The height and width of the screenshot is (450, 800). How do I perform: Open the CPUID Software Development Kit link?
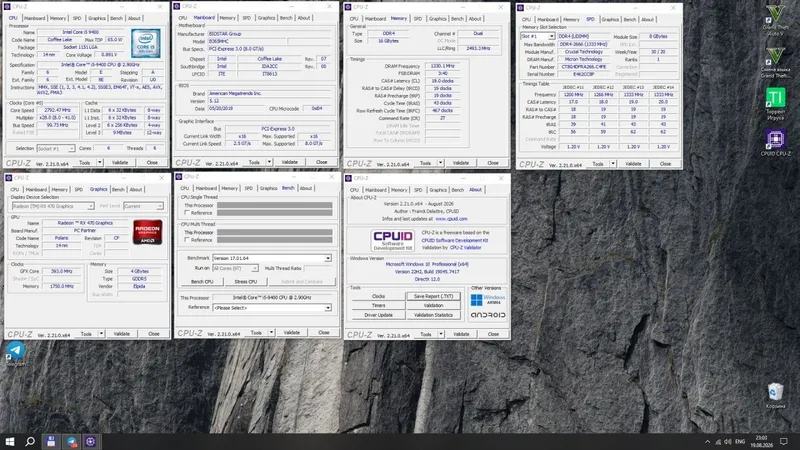tap(455, 240)
